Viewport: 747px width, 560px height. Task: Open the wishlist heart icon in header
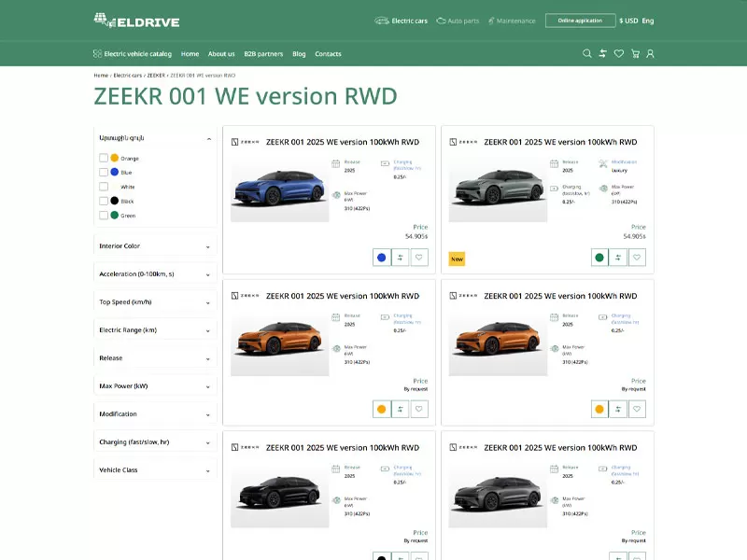(x=619, y=54)
